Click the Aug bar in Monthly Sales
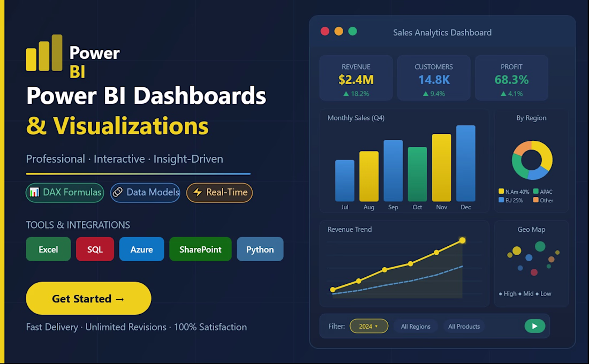 369,176
